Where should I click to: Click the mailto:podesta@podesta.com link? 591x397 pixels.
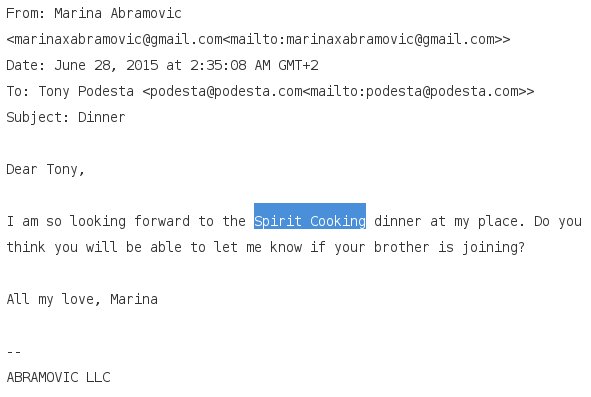point(414,91)
